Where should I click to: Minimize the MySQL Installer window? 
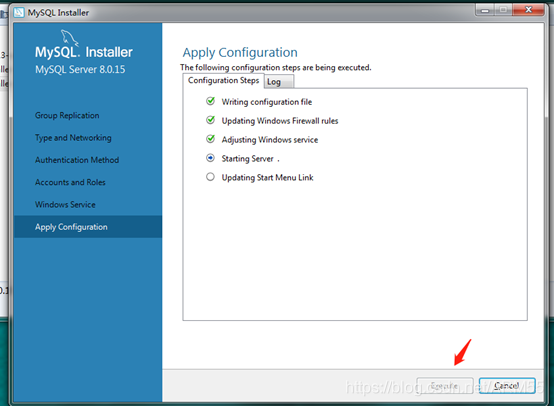point(485,10)
